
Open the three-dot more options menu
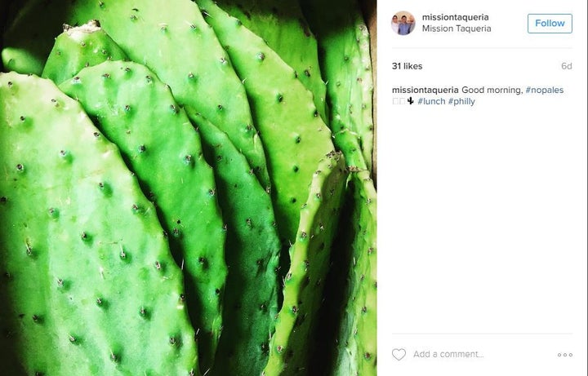coord(565,355)
